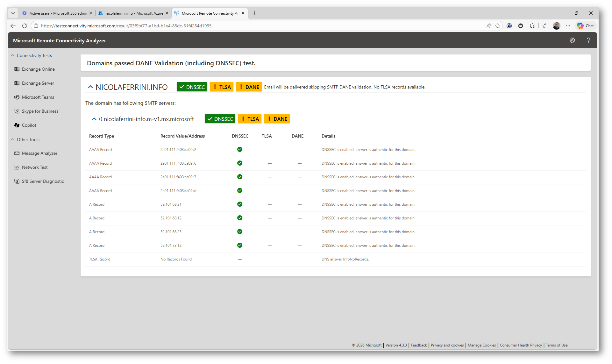Open the Feedback link in the footer

click(x=418, y=345)
